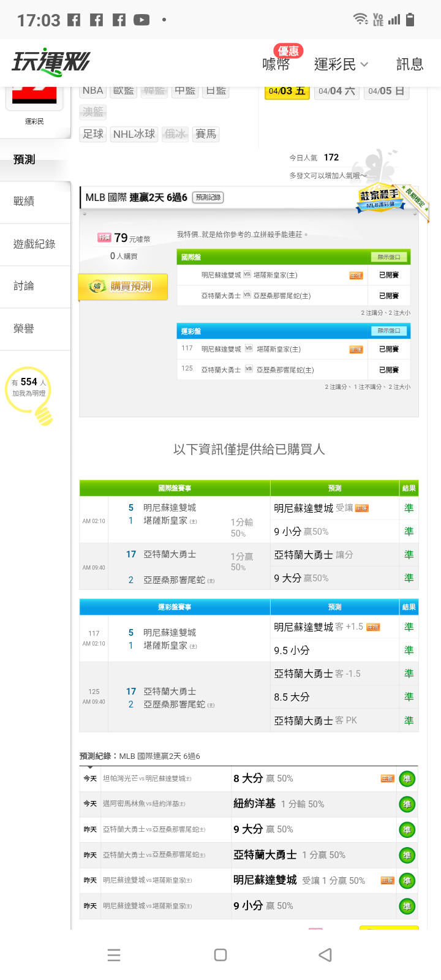Click the 國際盤賽事 table header
Image resolution: width=441 pixels, height=980 pixels.
tap(175, 488)
